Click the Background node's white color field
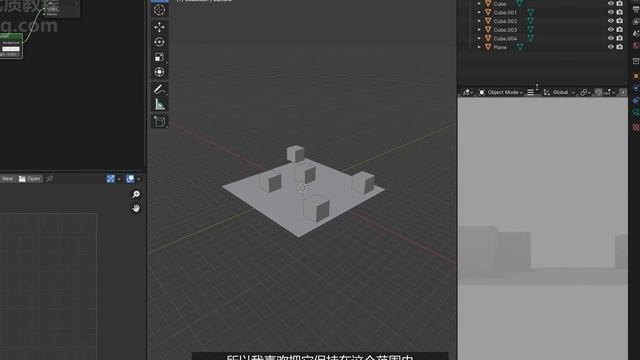The image size is (640, 360). pyautogui.click(x=11, y=49)
